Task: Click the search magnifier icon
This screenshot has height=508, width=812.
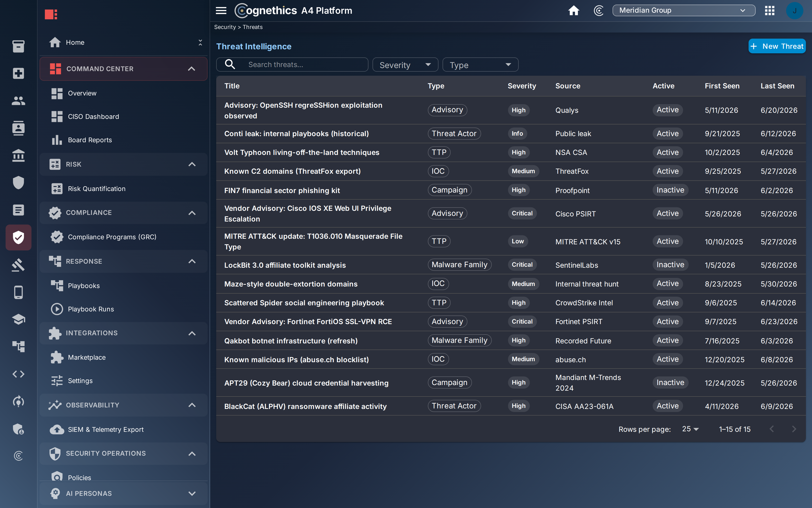Action: click(x=230, y=64)
